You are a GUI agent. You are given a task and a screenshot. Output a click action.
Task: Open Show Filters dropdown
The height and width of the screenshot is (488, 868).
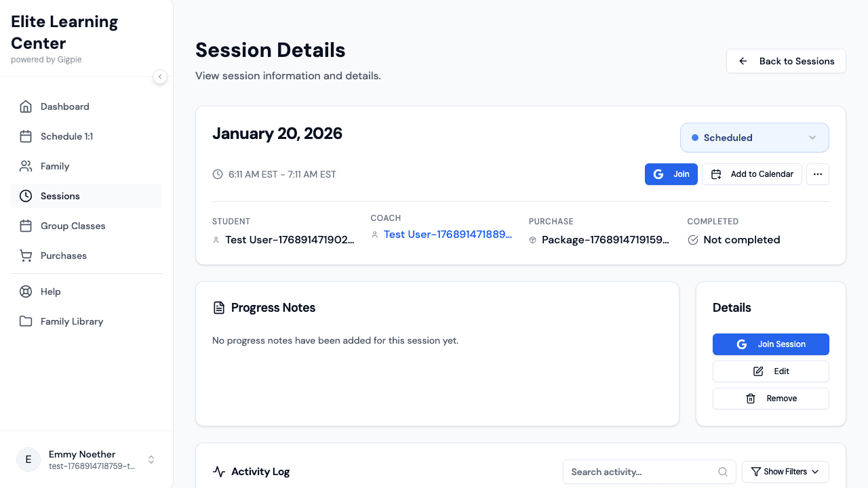tap(785, 472)
